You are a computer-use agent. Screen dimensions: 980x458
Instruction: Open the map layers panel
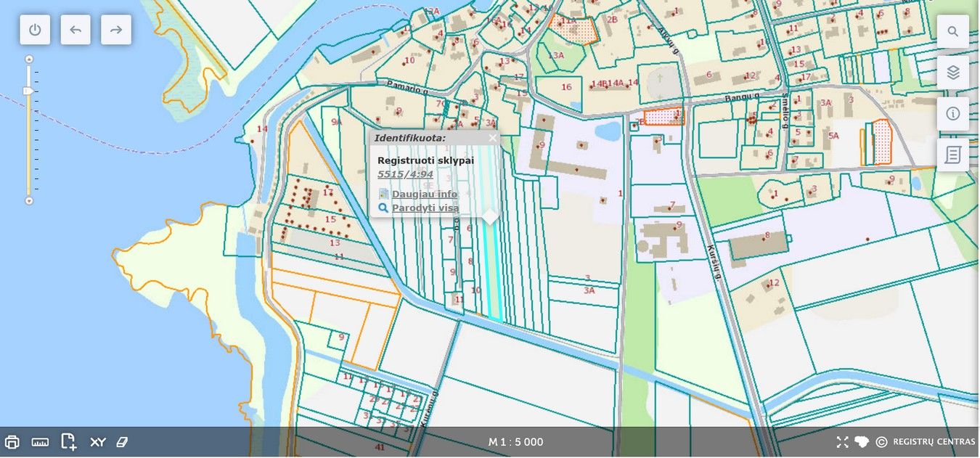click(952, 73)
